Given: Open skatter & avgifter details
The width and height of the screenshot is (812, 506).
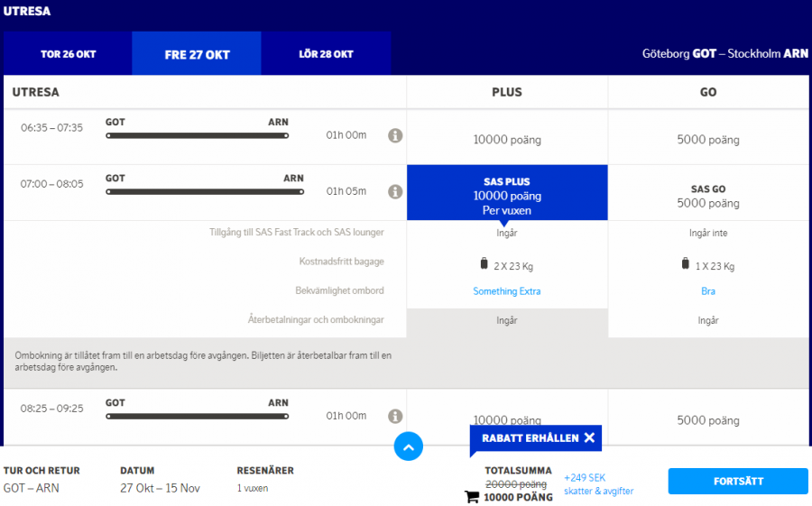Looking at the screenshot, I should point(598,491).
